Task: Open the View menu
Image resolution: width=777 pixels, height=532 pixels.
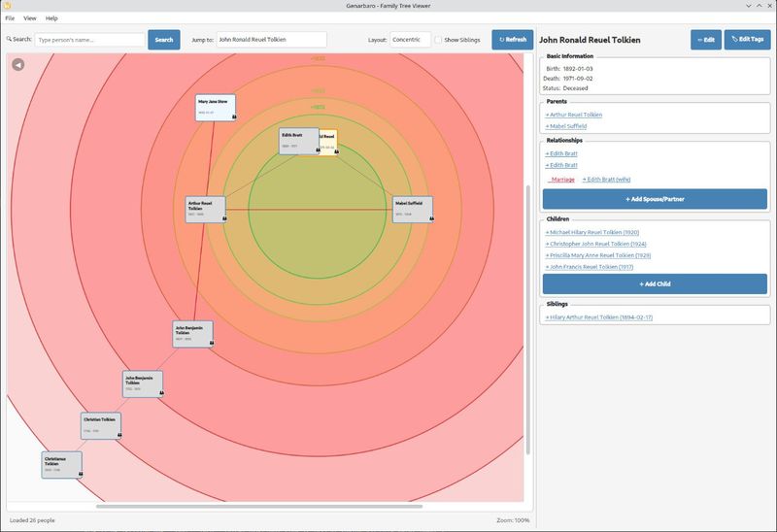Action: [x=30, y=18]
